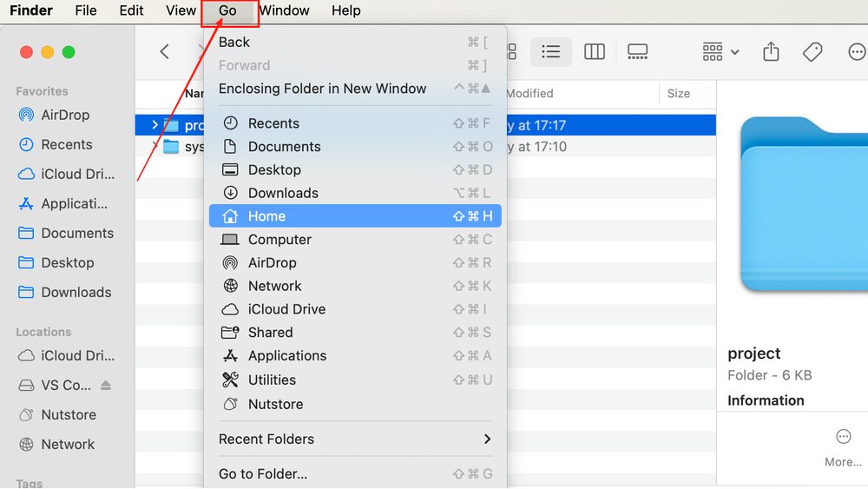The width and height of the screenshot is (868, 489).
Task: Click the Edit Tags icon
Action: point(812,52)
